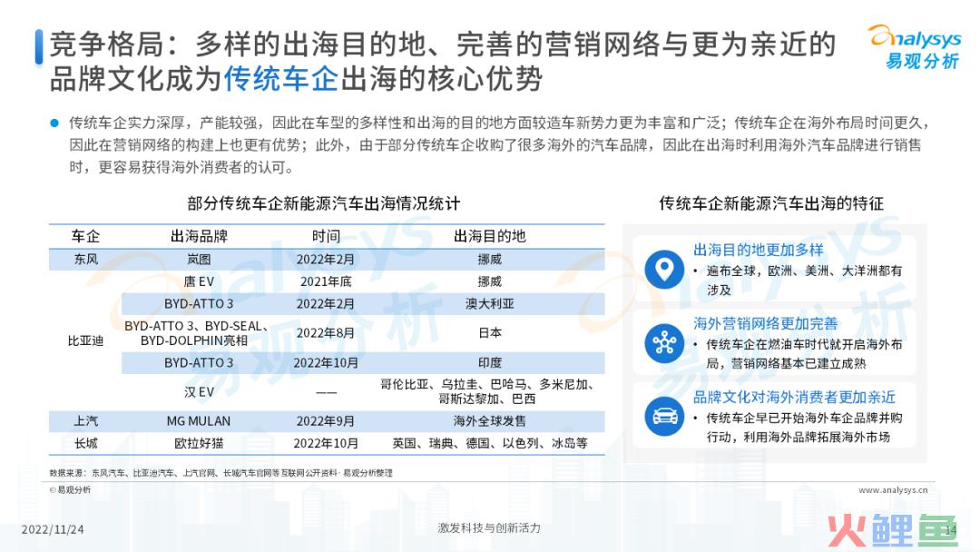Click the 激发科技与创新活力 footer slogan
This screenshot has width=980, height=552.
pos(489,527)
